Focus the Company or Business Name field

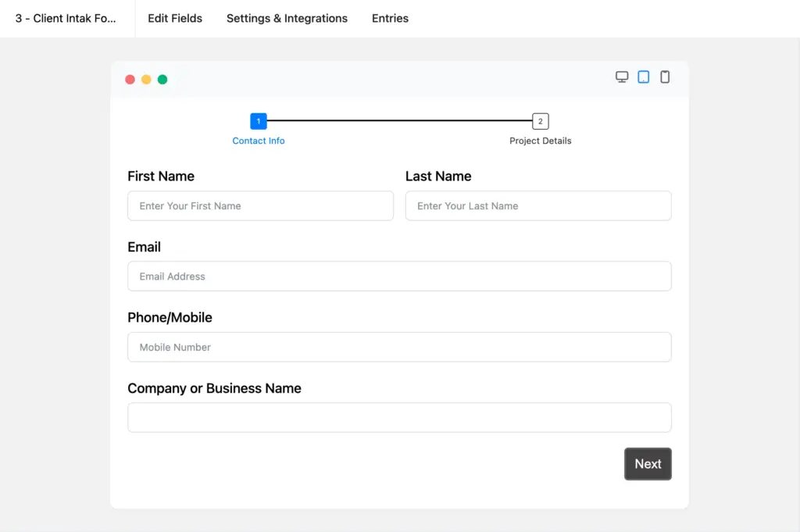tap(399, 418)
